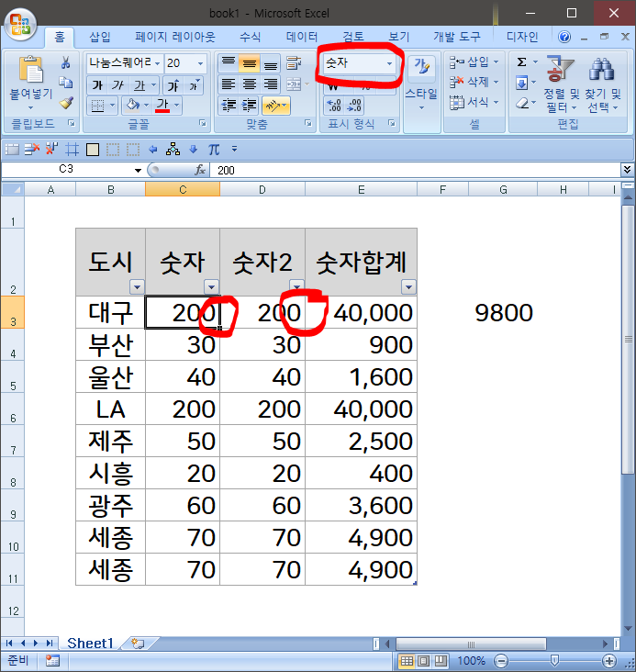Screen dimensions: 636x672
Task: Select cell G3 containing 9800
Action: pyautogui.click(x=503, y=312)
